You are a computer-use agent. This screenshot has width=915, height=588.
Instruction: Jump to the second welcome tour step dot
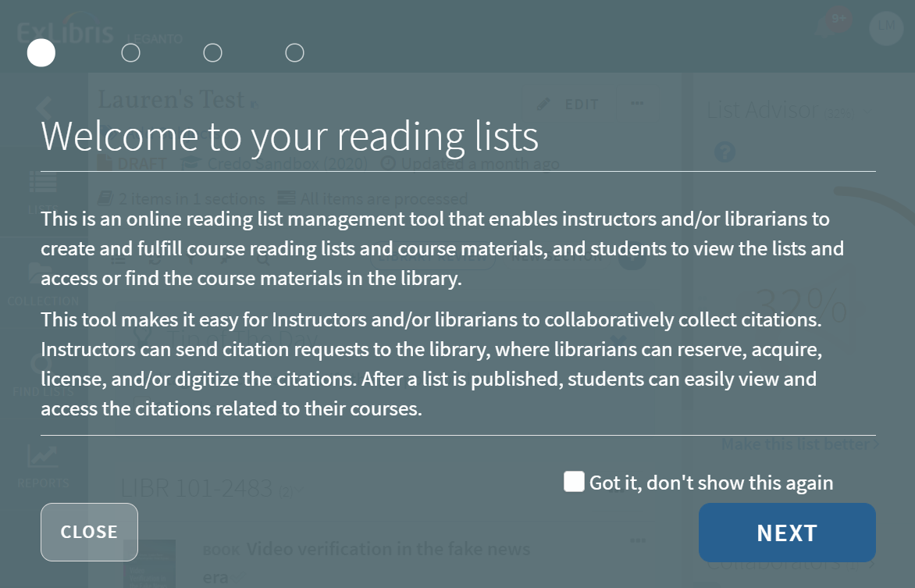click(131, 52)
